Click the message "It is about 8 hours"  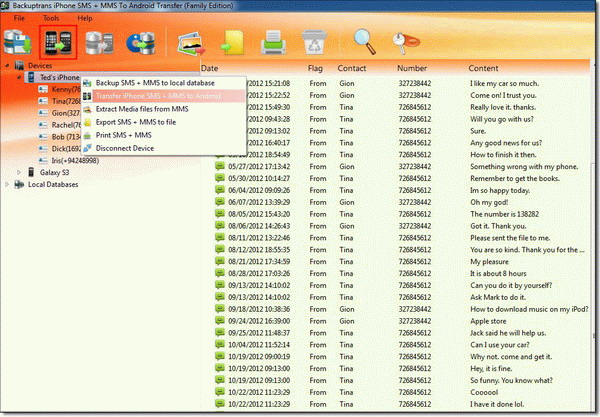[x=498, y=274]
